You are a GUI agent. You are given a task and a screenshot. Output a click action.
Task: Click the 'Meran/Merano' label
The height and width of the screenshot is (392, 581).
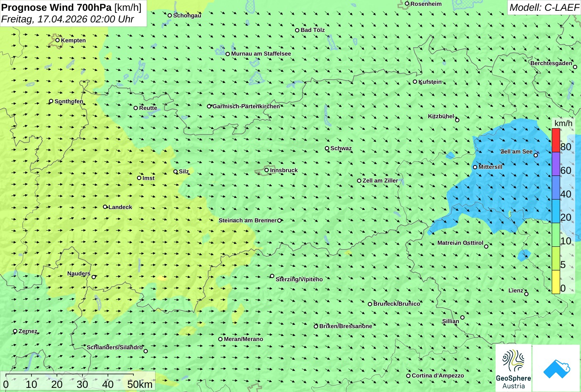click(244, 339)
